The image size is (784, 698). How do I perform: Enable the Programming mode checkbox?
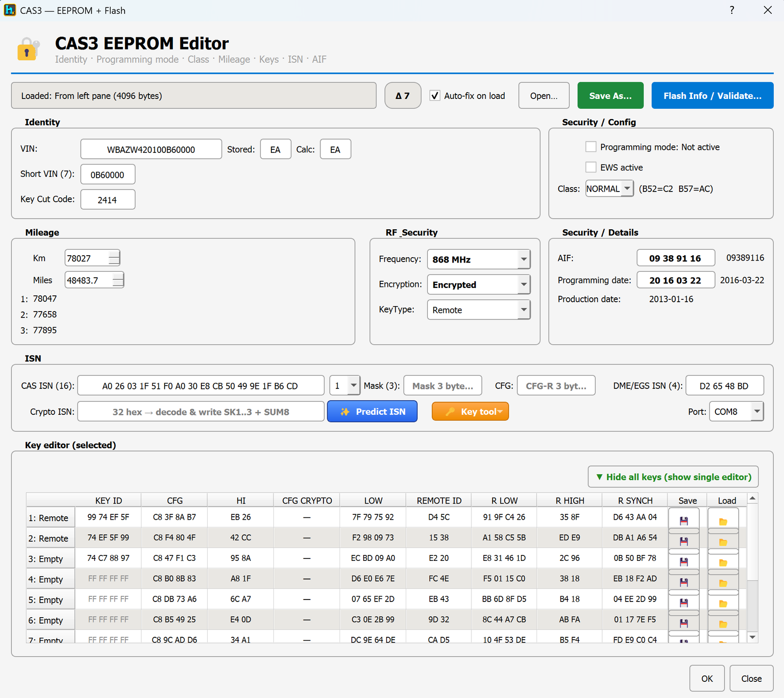591,147
